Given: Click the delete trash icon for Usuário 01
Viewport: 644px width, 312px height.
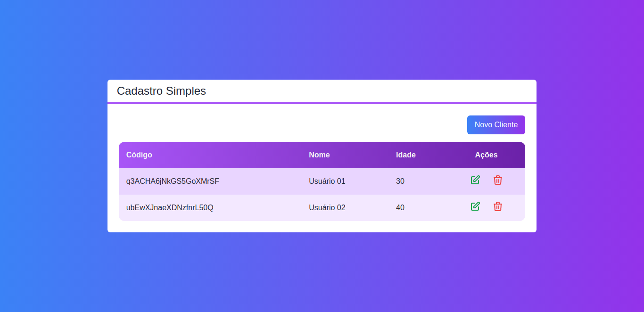Looking at the screenshot, I should pos(498,180).
